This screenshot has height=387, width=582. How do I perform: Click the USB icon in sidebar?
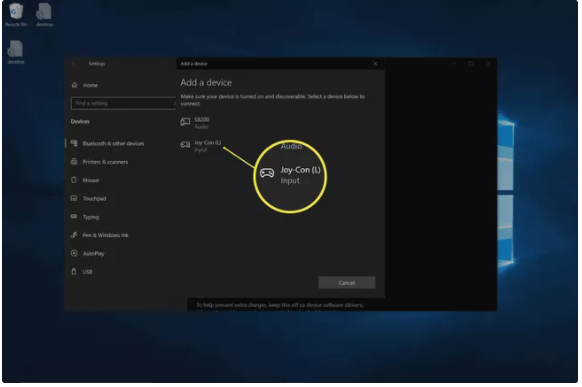(74, 272)
